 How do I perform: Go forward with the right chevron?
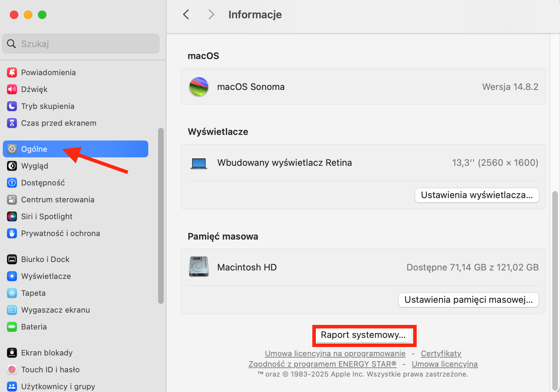[x=211, y=14]
